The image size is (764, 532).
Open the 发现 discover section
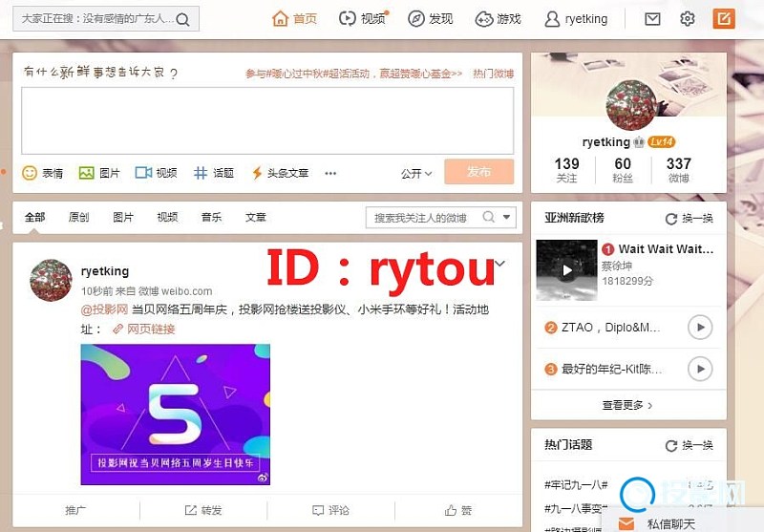[x=431, y=19]
